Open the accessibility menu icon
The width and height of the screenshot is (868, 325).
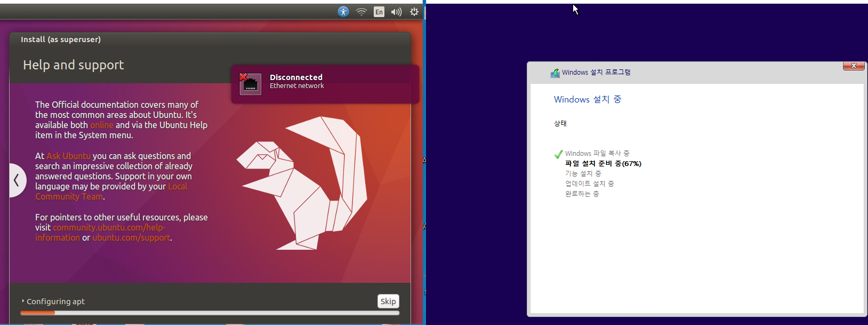[343, 12]
